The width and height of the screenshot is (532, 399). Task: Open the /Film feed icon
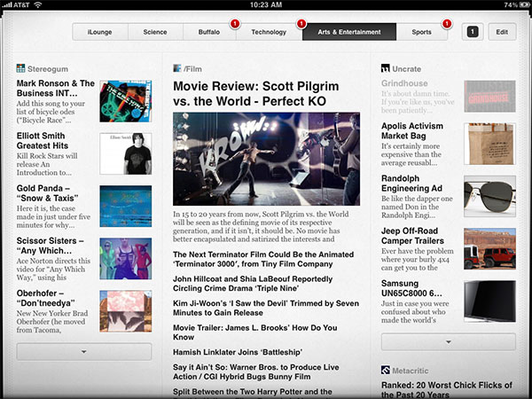[177, 68]
